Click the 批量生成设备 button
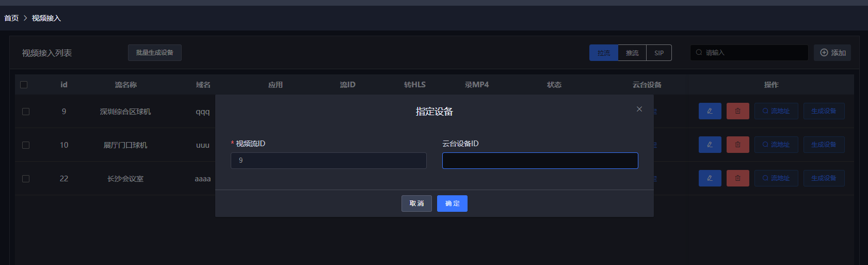868x265 pixels. point(155,53)
